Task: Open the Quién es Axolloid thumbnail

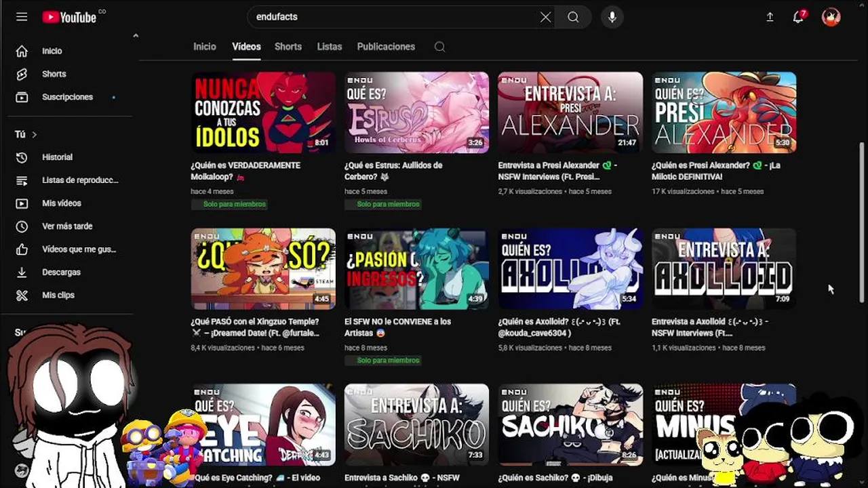Action: point(570,268)
